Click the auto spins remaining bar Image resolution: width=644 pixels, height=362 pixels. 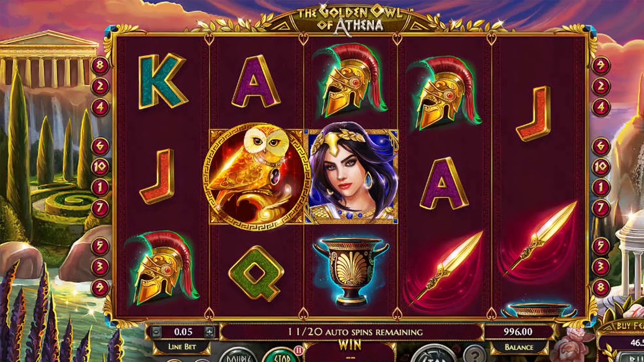pyautogui.click(x=352, y=332)
